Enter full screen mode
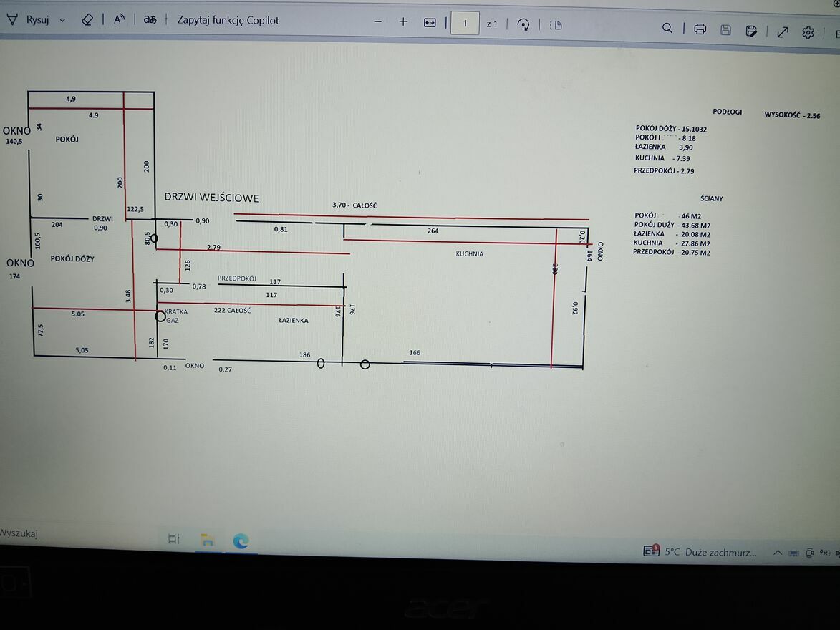The height and width of the screenshot is (630, 840). tap(783, 31)
